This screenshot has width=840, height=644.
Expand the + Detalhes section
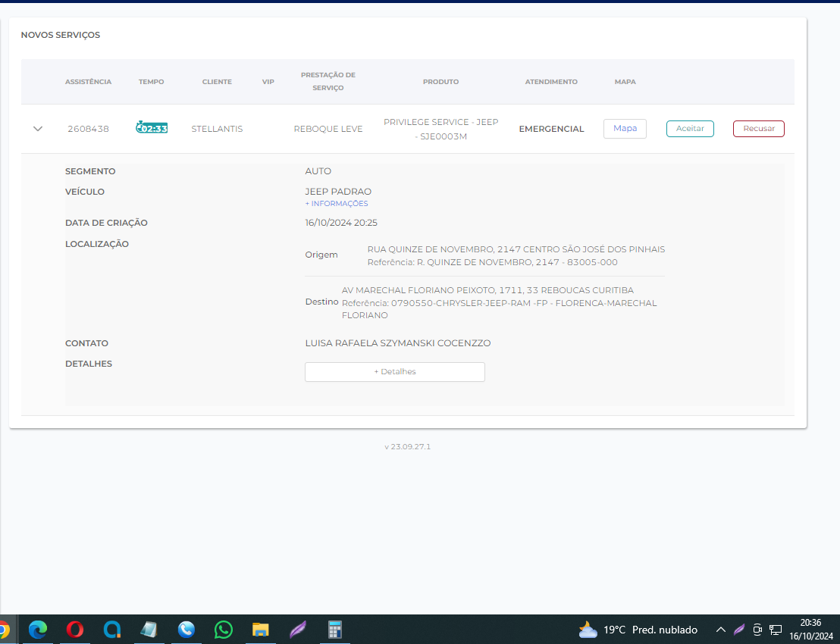394,372
